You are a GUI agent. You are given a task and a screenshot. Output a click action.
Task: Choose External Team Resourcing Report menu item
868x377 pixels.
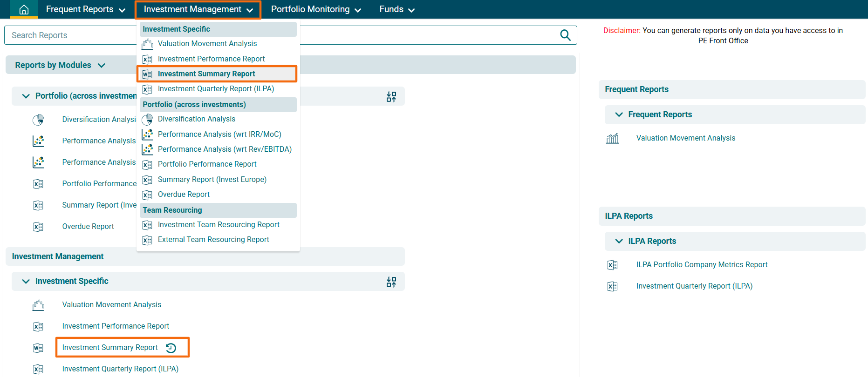(213, 240)
